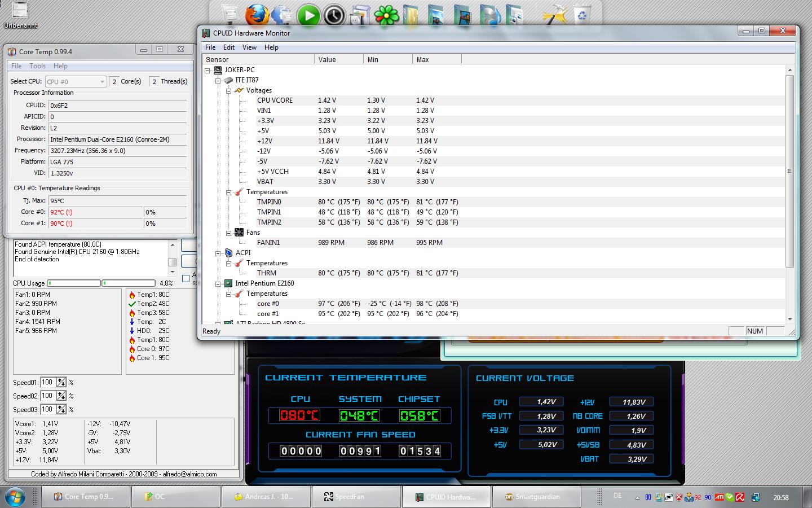Click Hardware Monitor vertical scrollbar thumb
Viewport: 812px width, 508px height.
point(789,171)
